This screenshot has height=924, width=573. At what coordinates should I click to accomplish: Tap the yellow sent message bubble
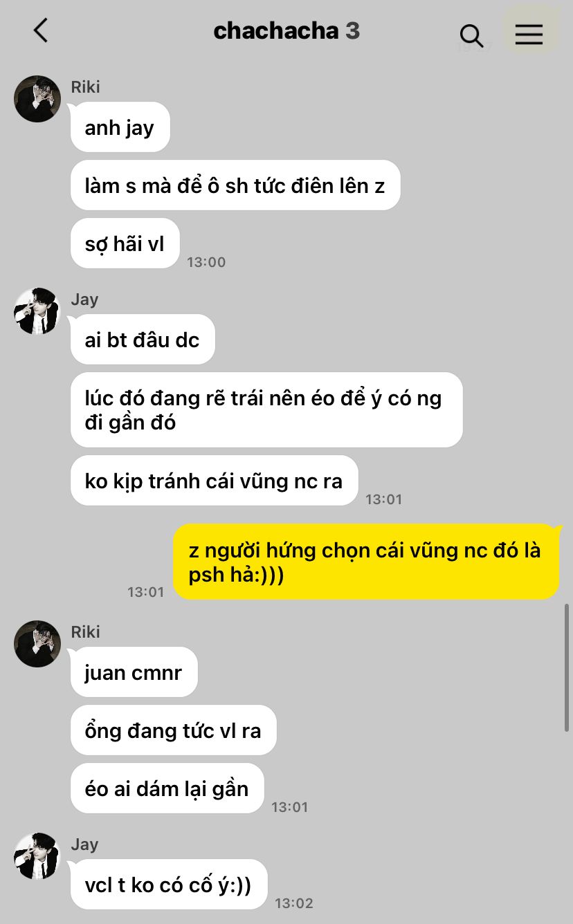366,562
